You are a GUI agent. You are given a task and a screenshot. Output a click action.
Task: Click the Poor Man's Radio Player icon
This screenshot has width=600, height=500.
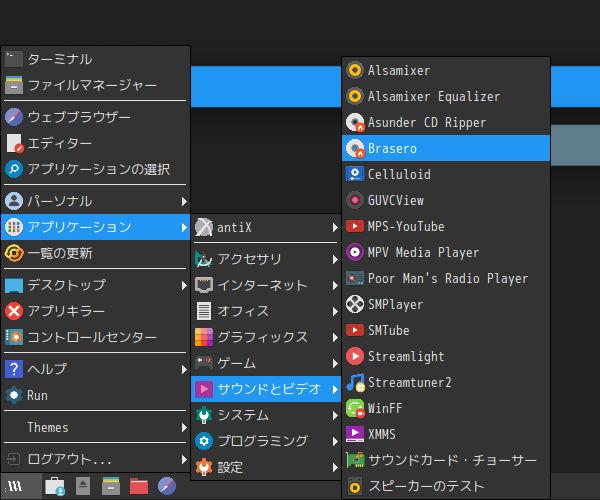(x=355, y=279)
